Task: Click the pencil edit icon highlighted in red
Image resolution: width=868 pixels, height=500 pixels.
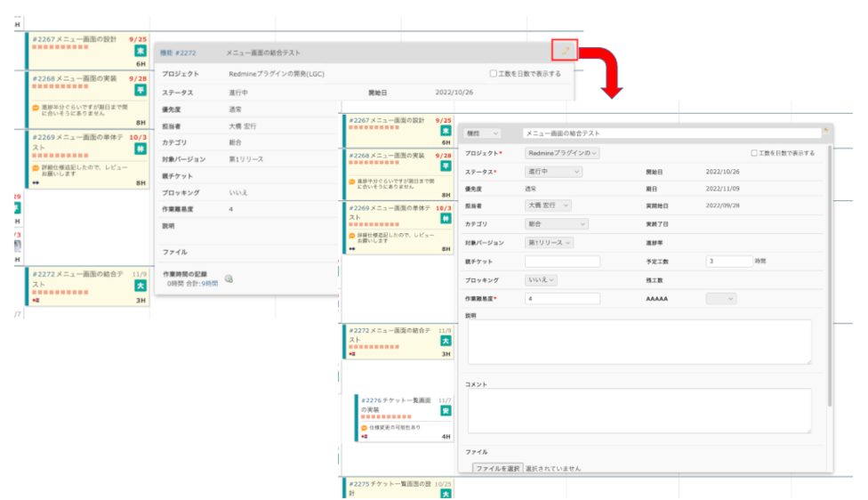Action: coord(566,51)
